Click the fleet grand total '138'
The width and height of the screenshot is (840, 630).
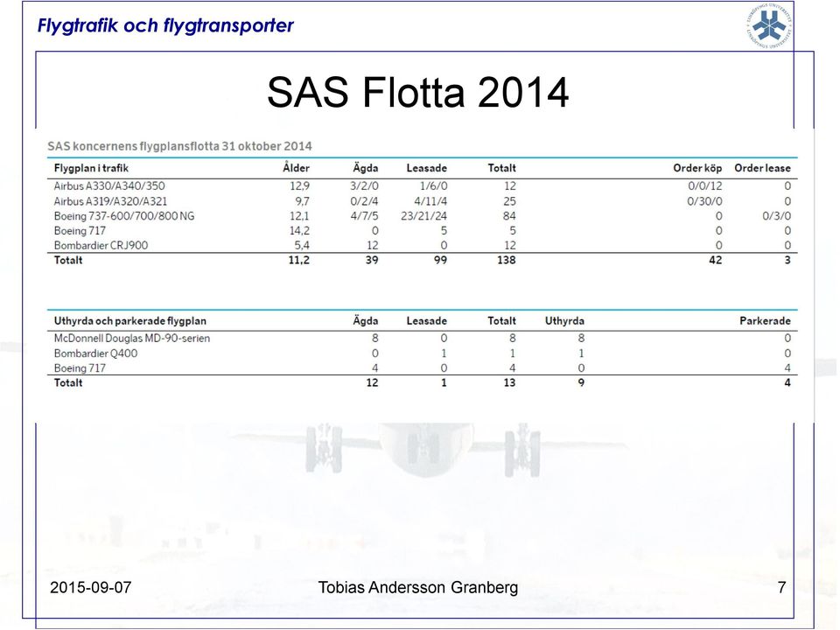click(x=507, y=261)
